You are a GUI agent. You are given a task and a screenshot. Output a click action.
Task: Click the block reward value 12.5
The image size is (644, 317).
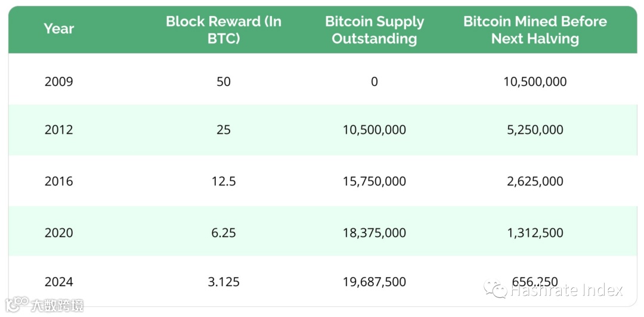tap(224, 181)
